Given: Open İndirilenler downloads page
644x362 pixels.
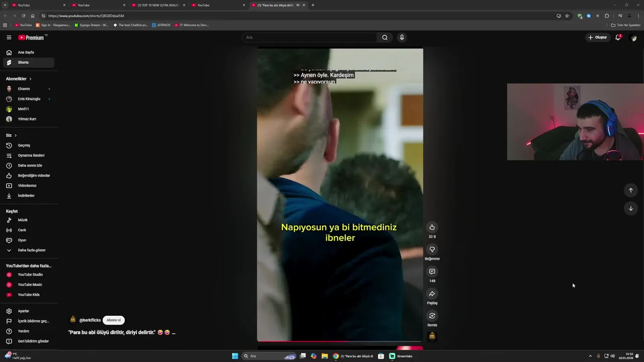Looking at the screenshot, I should click(x=28, y=196).
